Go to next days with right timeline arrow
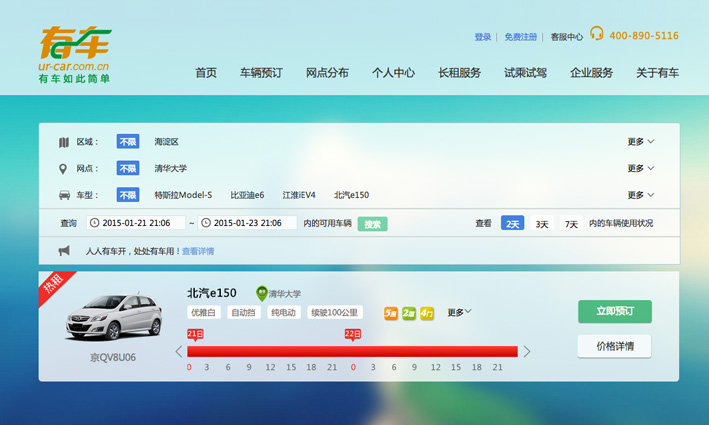709x425 pixels. tap(527, 351)
